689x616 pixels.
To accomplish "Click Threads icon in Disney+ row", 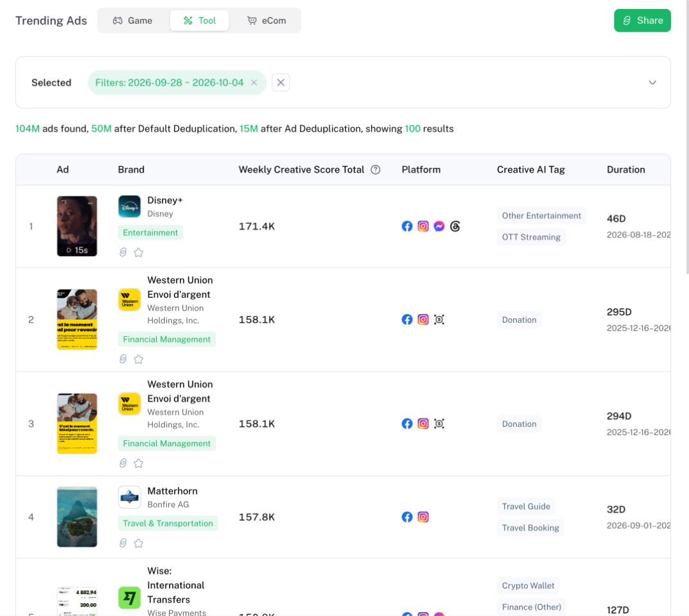I will (455, 226).
